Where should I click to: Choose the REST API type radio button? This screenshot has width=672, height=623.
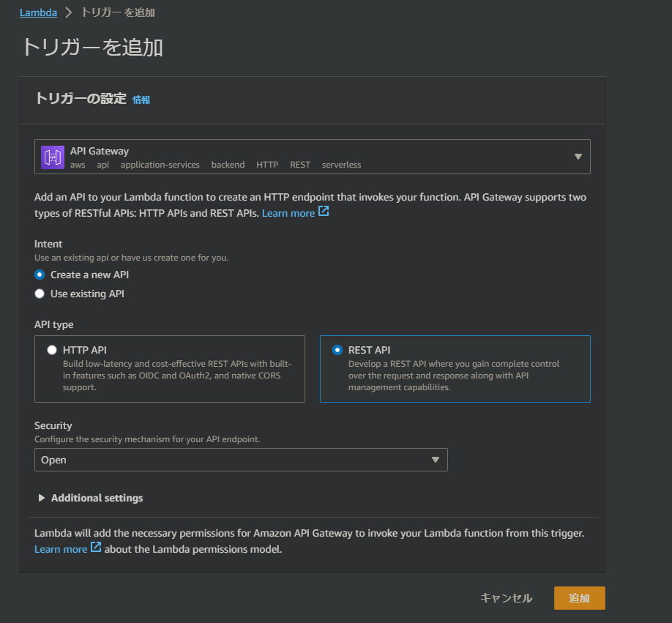pyautogui.click(x=337, y=350)
